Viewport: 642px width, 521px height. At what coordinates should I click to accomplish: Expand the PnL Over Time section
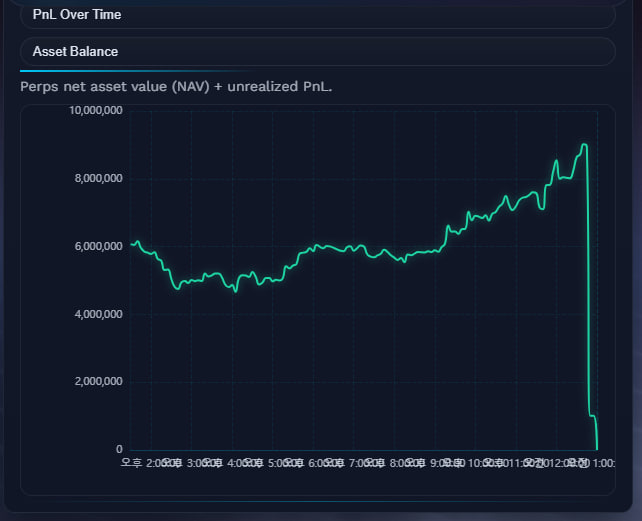317,15
